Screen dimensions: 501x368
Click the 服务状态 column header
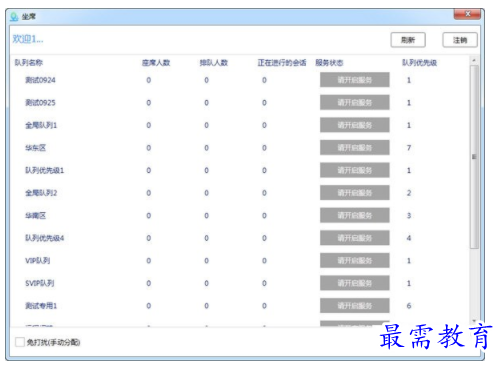[x=329, y=63]
